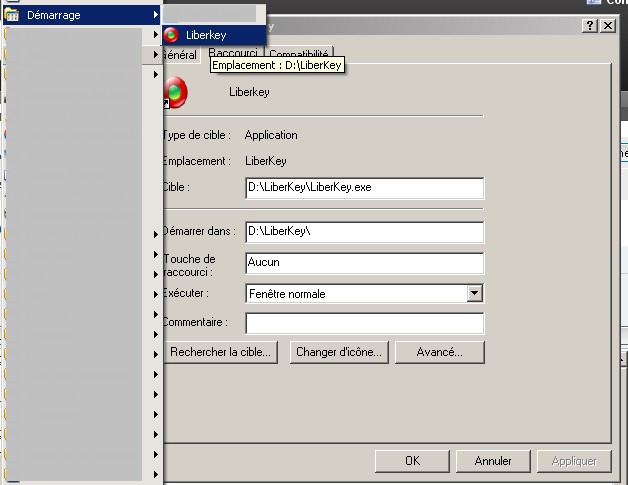Expand submenu arrow next to Démarrage
Screen dimensions: 628x485
pyautogui.click(x=156, y=15)
